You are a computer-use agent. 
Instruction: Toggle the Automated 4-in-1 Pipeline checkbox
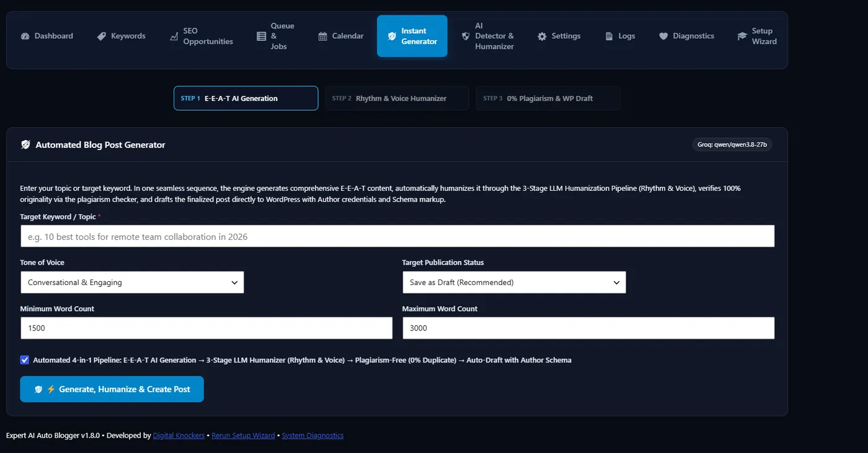(x=25, y=360)
